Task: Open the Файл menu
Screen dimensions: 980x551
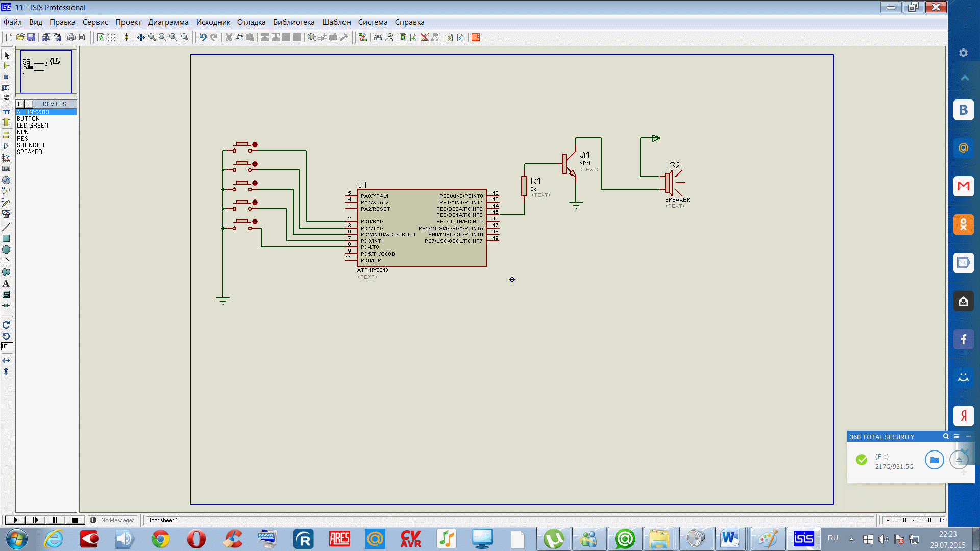Action: click(x=13, y=22)
